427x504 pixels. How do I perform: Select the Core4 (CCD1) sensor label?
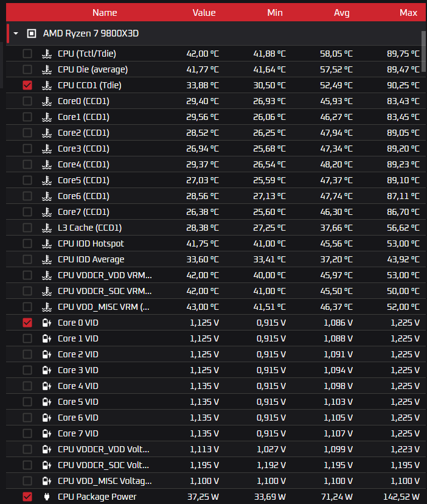pyautogui.click(x=83, y=164)
